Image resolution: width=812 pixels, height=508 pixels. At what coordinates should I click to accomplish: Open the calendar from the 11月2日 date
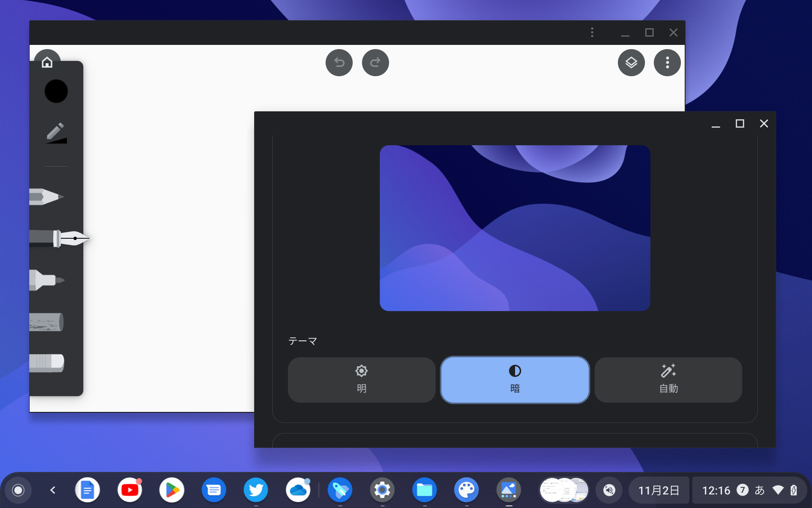658,490
